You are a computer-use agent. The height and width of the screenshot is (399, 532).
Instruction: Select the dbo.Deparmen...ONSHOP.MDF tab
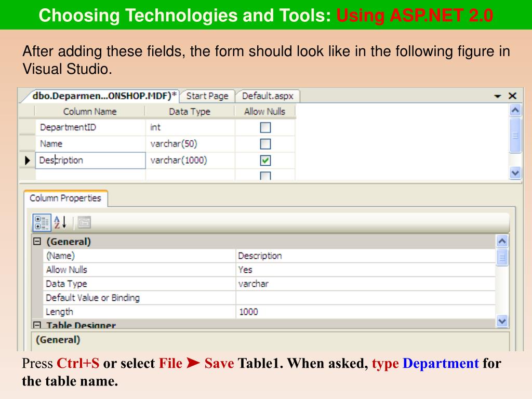click(x=104, y=96)
